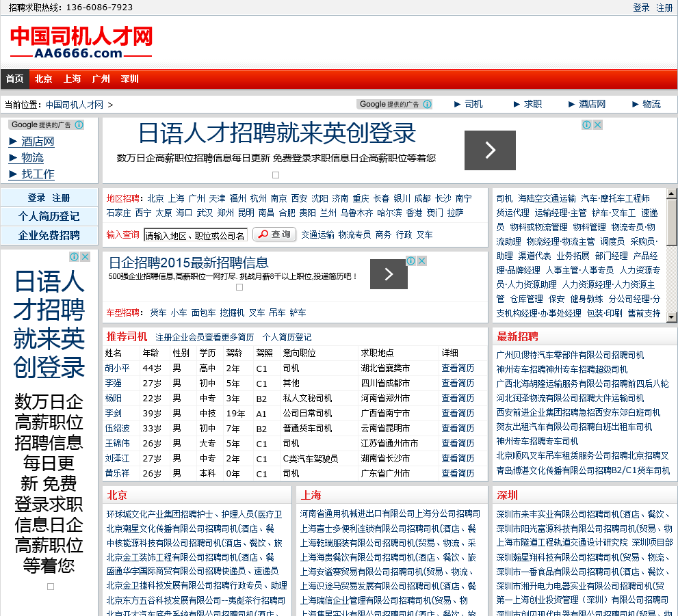Viewport: 678px width, 616px height.
Task: Click 注册 link in top right header
Action: (664, 8)
